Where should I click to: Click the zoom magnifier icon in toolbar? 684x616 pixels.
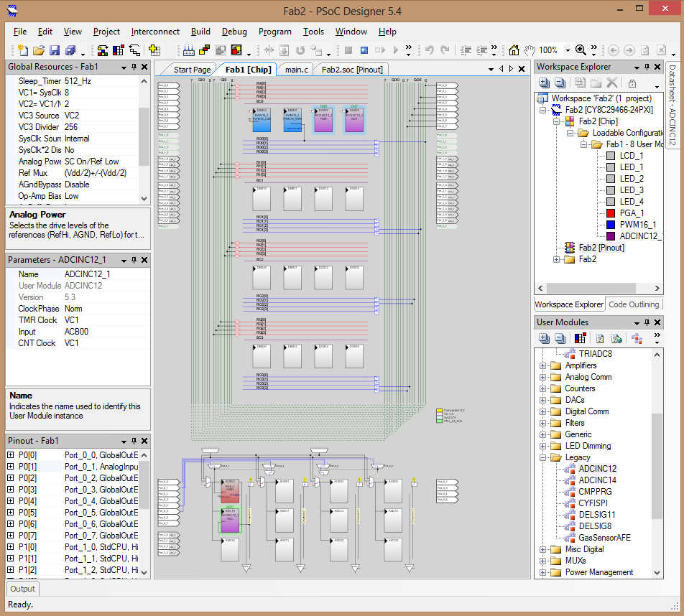tap(581, 50)
